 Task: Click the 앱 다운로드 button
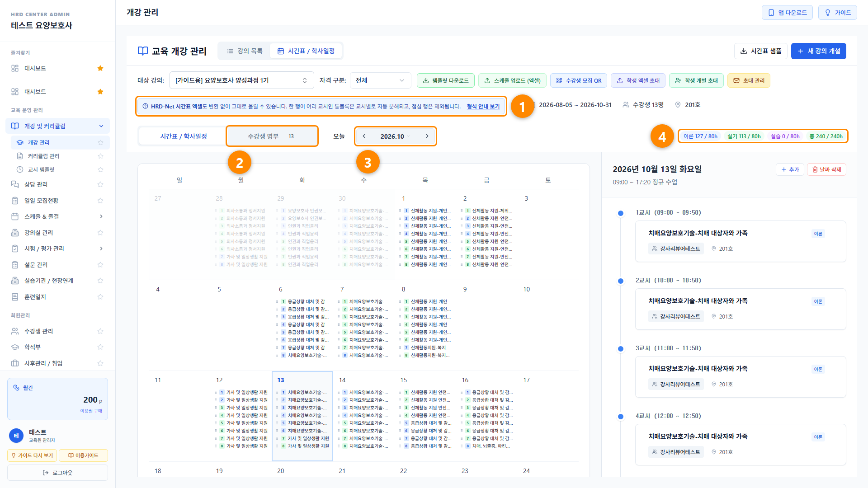pyautogui.click(x=787, y=13)
